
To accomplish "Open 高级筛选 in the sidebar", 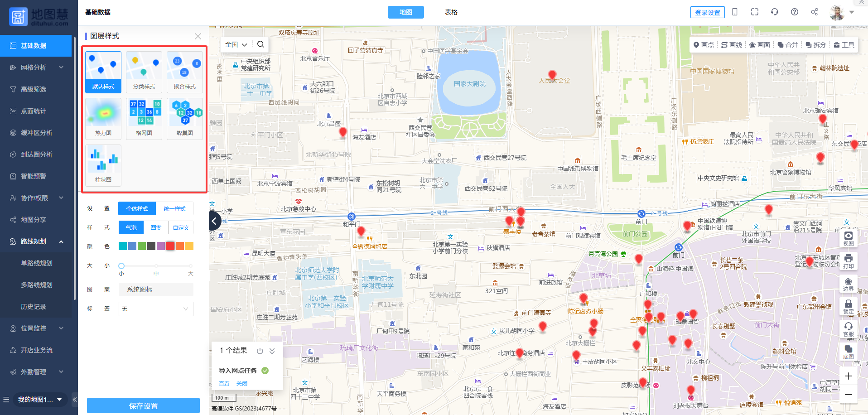I will [x=34, y=89].
